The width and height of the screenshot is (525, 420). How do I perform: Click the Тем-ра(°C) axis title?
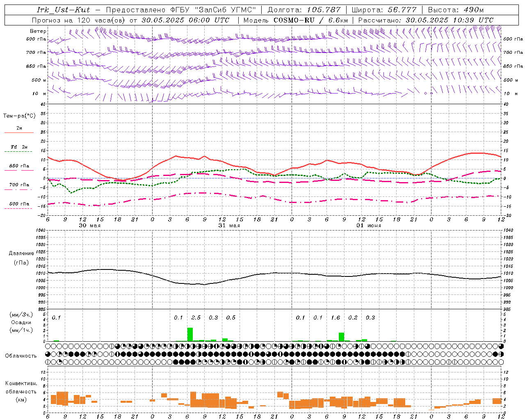point(19,116)
